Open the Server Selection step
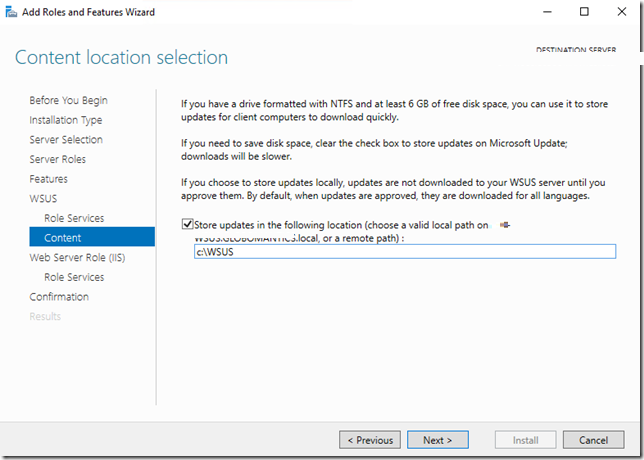Viewport: 644px width, 460px height. (66, 140)
